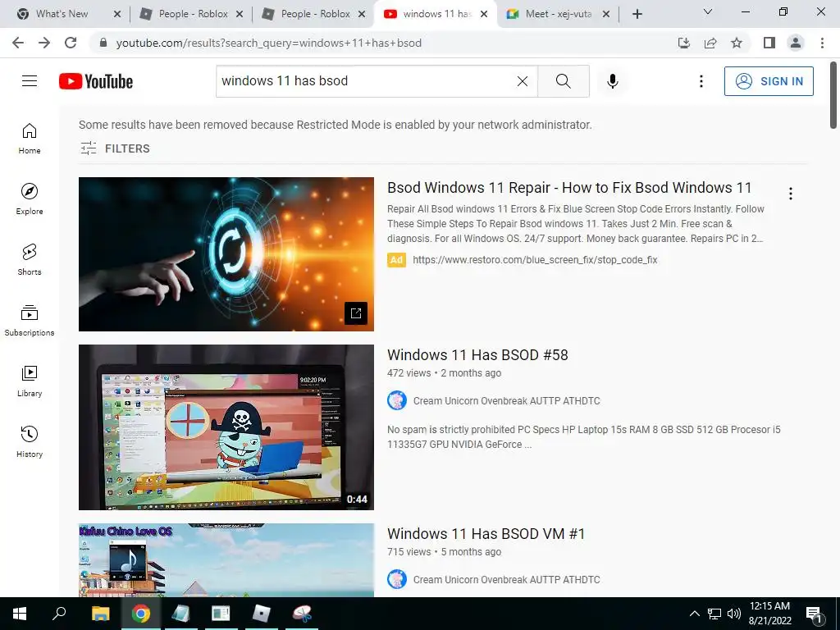Open Windows 11 Has BSOD #58 video title

click(x=477, y=354)
